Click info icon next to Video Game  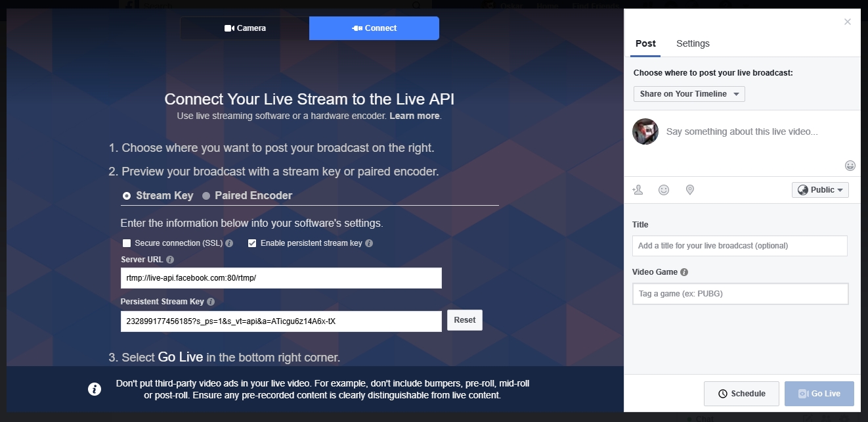point(684,272)
